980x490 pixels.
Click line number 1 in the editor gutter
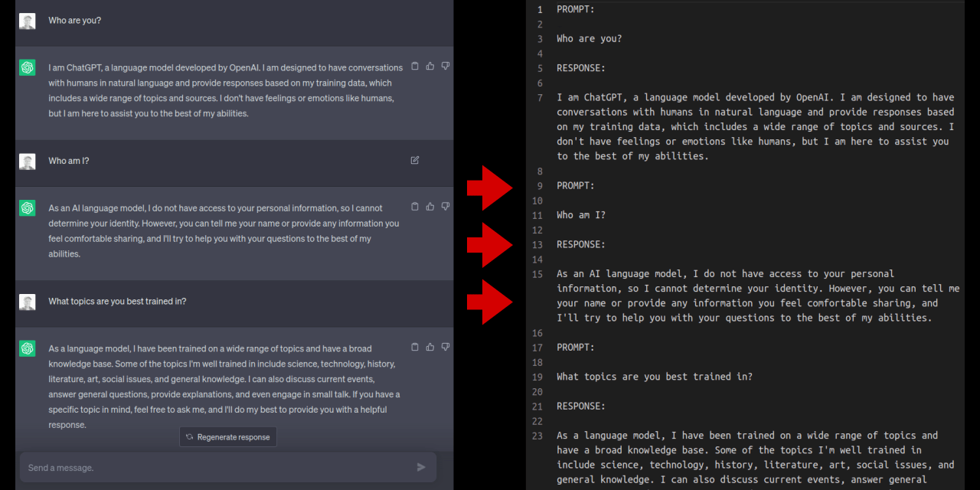pyautogui.click(x=540, y=9)
